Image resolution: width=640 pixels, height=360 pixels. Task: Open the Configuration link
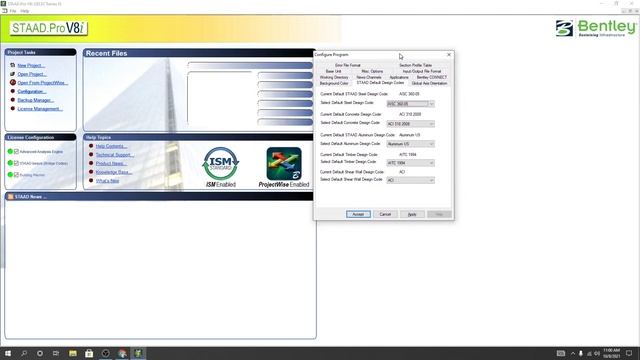(31, 91)
